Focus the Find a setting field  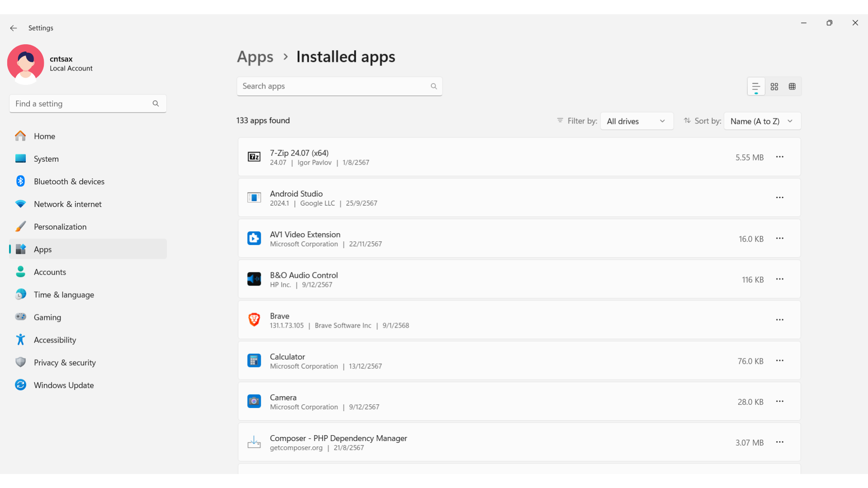click(x=88, y=103)
